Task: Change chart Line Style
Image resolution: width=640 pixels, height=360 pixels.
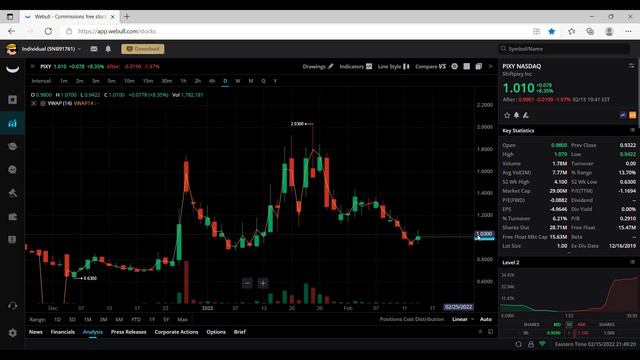Action: [393, 67]
